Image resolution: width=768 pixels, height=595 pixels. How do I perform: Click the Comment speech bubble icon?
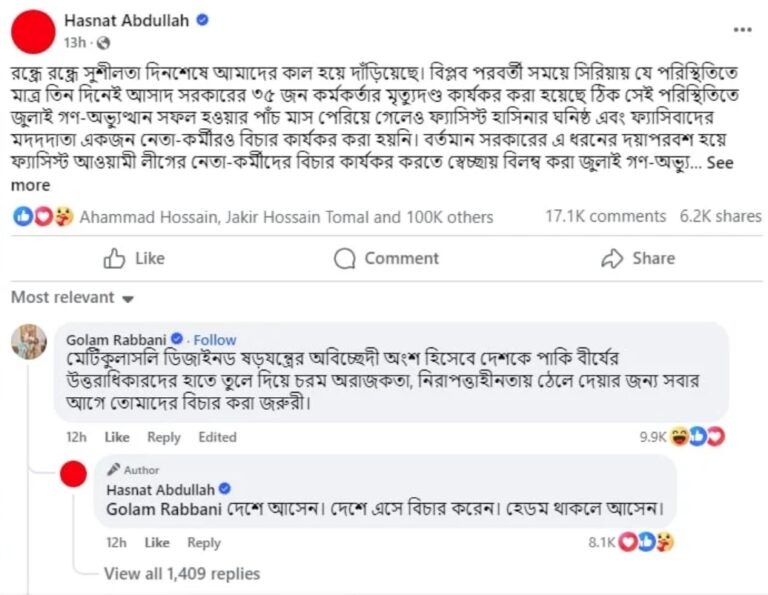click(344, 258)
